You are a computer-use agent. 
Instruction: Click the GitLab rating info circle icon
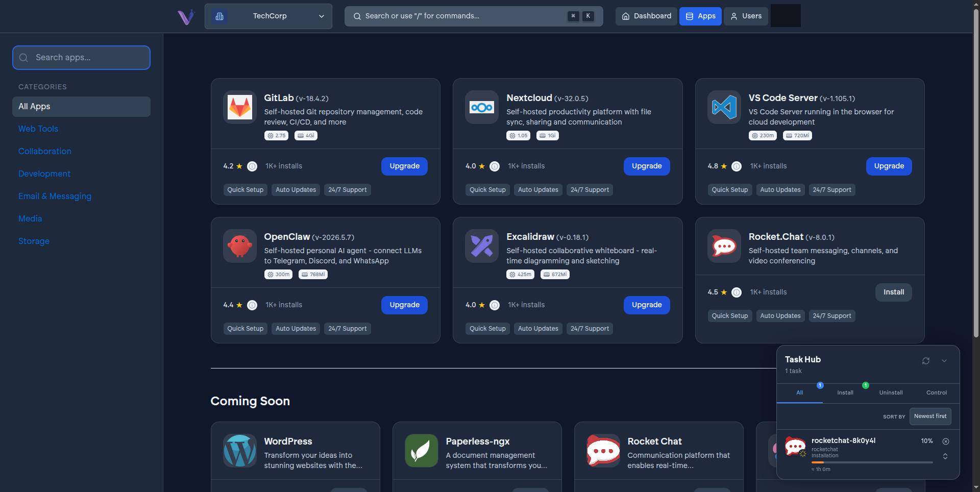(x=252, y=166)
